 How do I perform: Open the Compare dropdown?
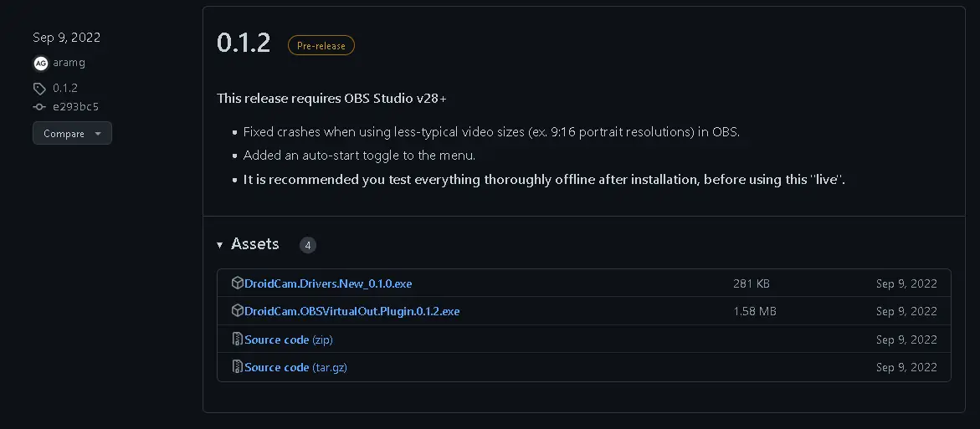71,134
